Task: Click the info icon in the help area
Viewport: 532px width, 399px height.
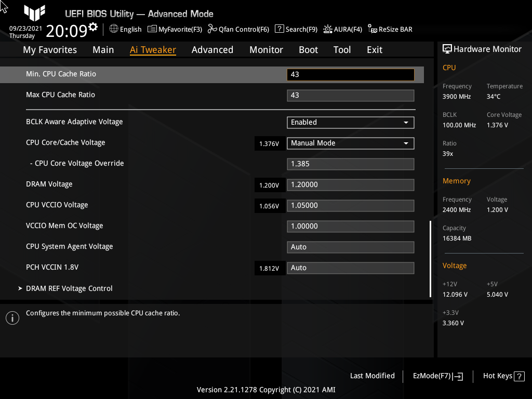Action: coord(12,318)
